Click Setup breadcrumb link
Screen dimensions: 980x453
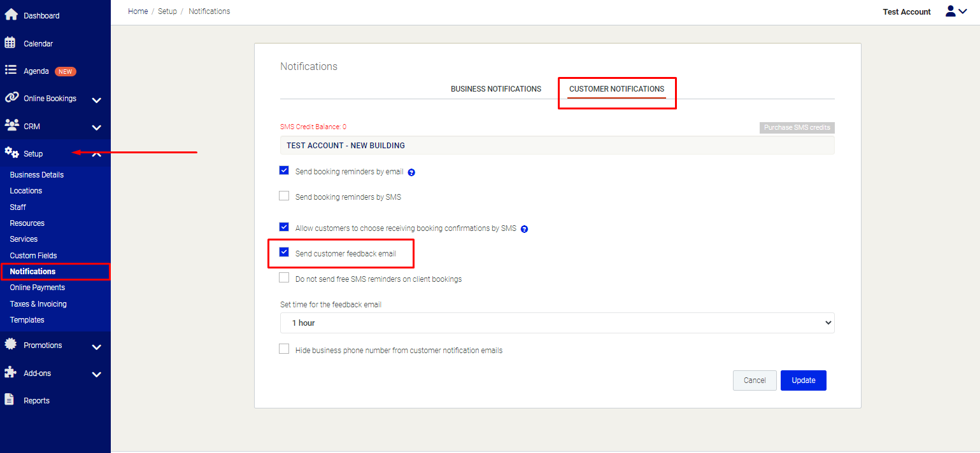[x=167, y=11]
